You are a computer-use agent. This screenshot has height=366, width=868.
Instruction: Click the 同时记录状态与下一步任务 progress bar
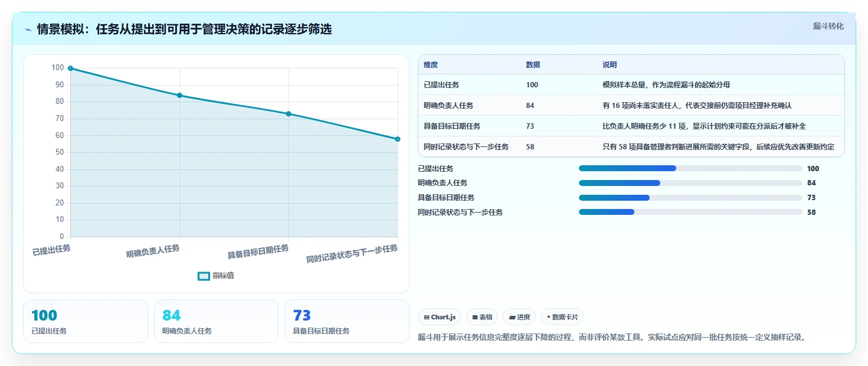[690, 212]
